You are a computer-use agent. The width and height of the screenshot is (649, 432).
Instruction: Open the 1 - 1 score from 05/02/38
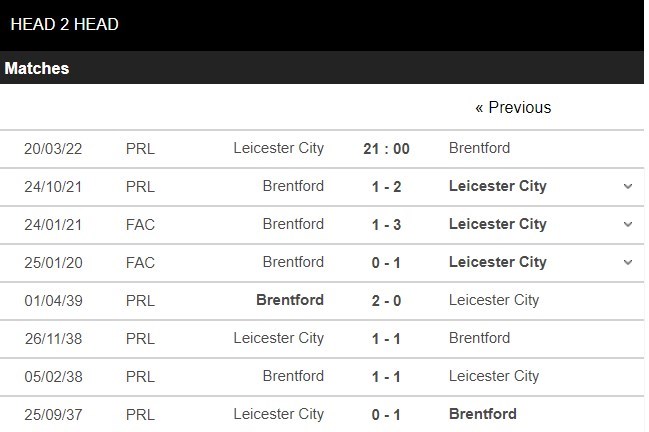pos(386,377)
